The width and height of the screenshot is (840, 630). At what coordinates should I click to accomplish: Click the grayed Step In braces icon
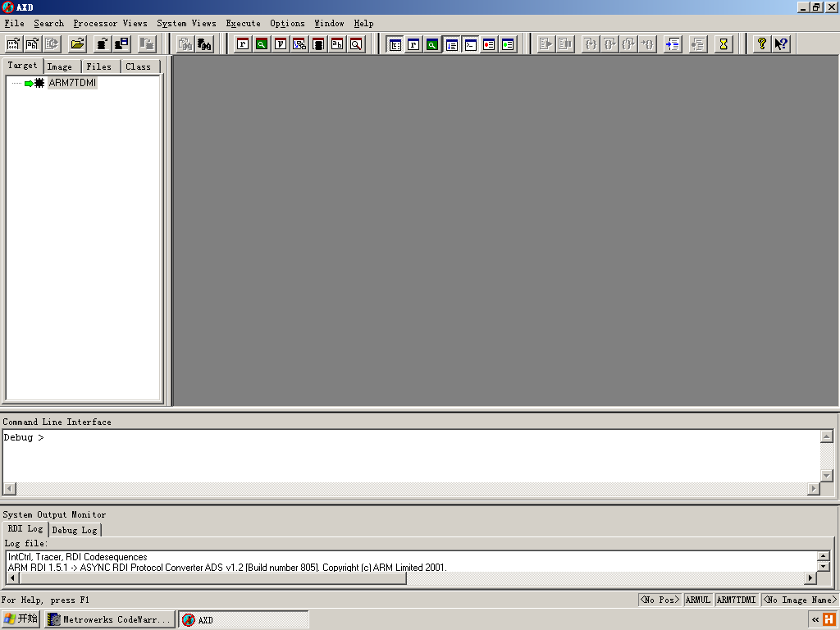point(591,44)
